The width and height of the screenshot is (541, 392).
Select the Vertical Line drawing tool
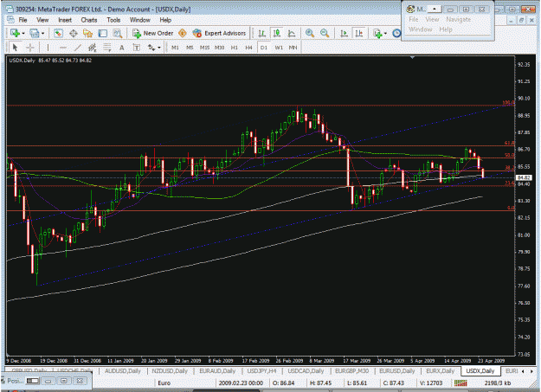pos(48,48)
